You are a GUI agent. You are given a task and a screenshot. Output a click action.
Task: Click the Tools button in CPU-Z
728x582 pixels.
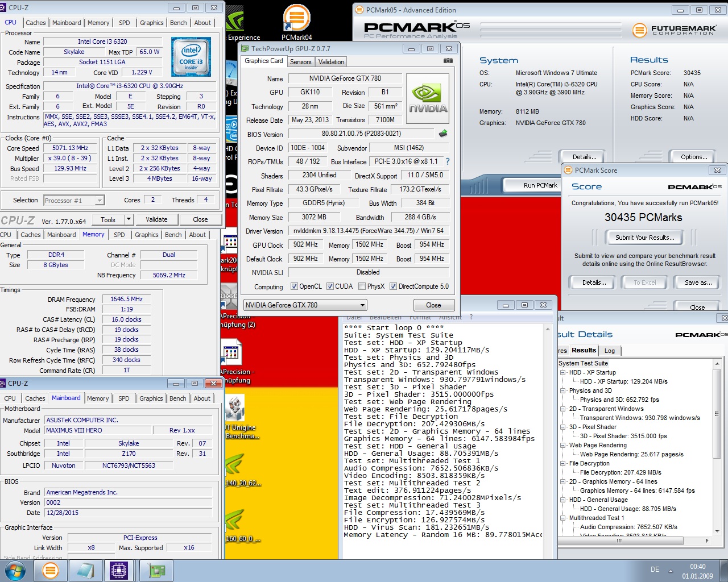pos(108,219)
